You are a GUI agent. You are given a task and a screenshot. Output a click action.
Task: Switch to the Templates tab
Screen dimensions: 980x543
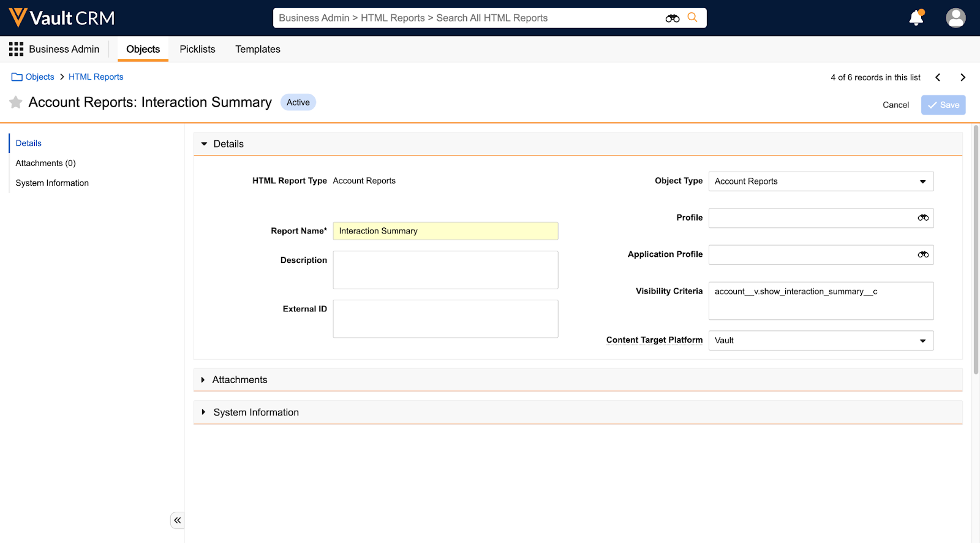(x=257, y=49)
